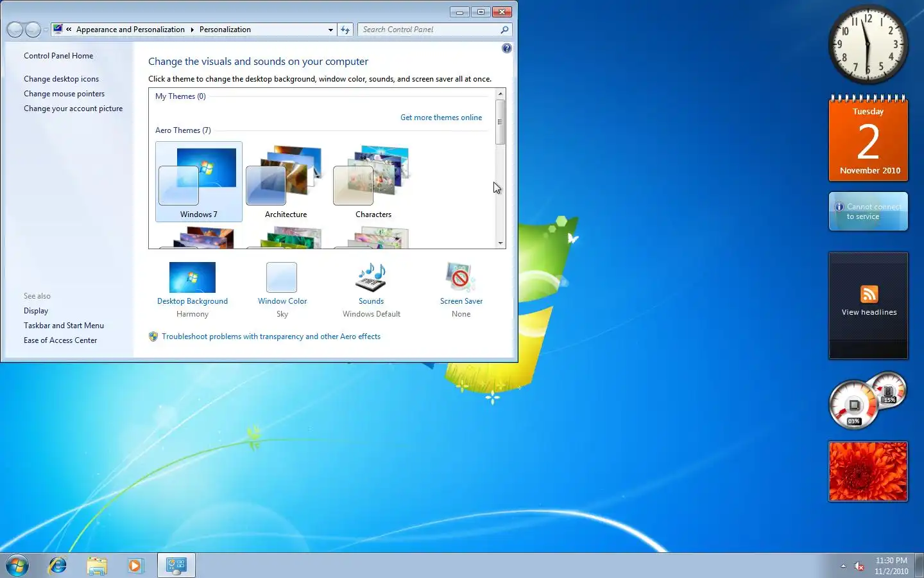Click the search magnifier icon

coord(505,30)
